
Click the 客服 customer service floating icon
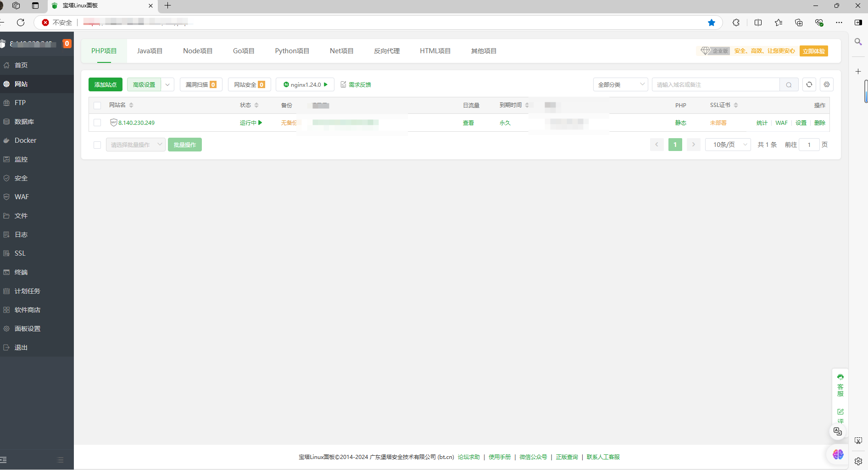(840, 386)
